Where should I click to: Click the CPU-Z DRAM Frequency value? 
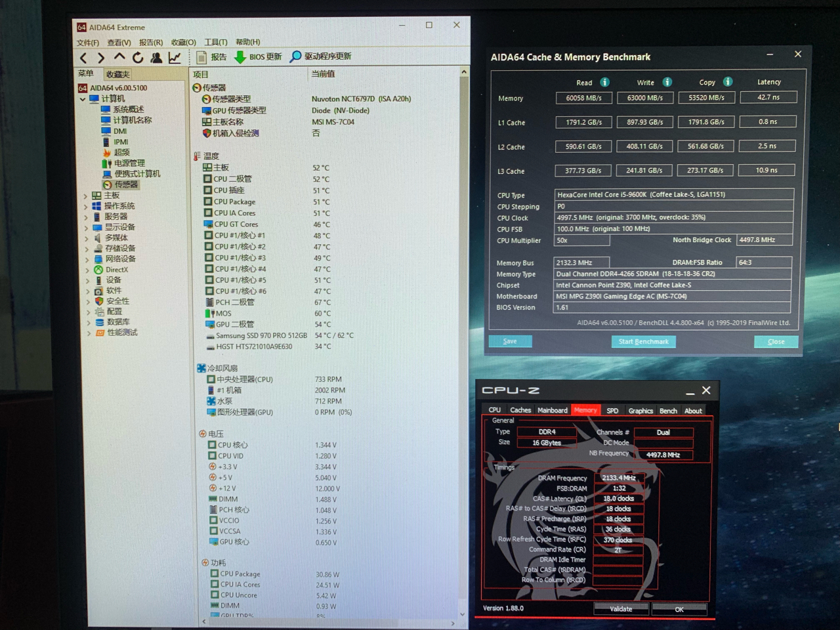[619, 478]
